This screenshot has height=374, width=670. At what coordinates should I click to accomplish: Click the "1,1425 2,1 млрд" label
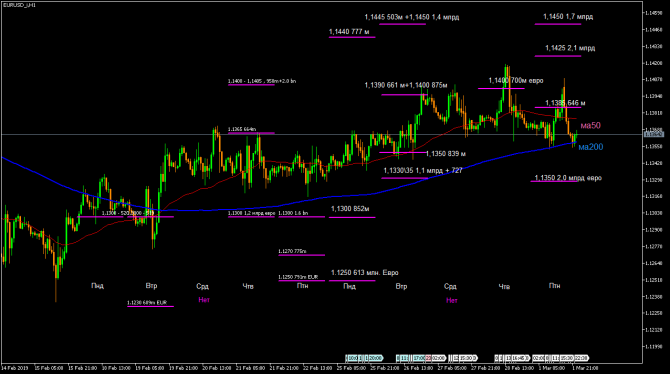point(570,48)
